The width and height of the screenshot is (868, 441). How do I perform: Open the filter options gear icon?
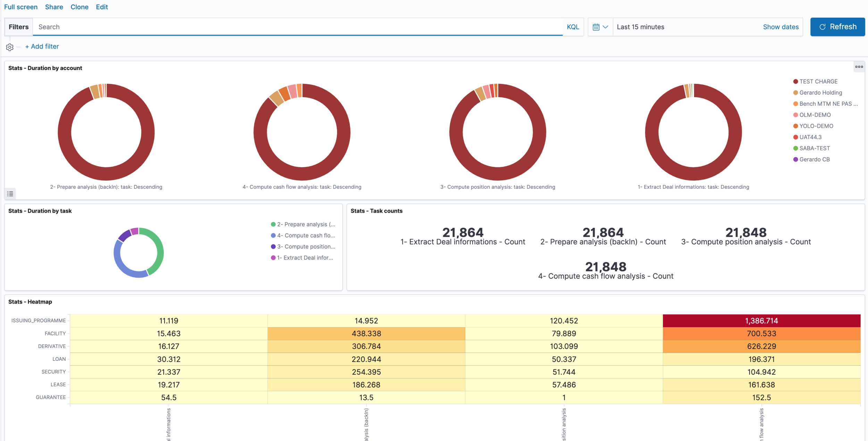[x=10, y=47]
